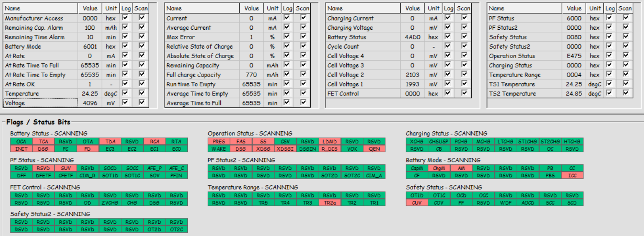Screen dimensions: 644x236
Task: Click the Remaining Cap. Alarm value field
Action: click(x=90, y=28)
